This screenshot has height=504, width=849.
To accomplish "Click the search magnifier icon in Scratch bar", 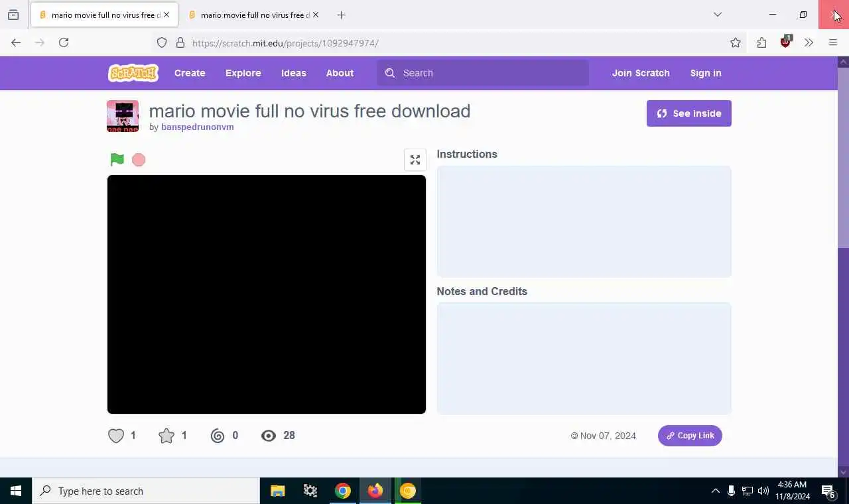I will click(x=390, y=73).
